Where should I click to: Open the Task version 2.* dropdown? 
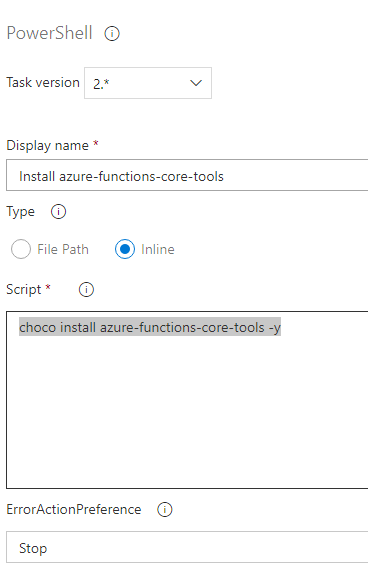pyautogui.click(x=148, y=83)
